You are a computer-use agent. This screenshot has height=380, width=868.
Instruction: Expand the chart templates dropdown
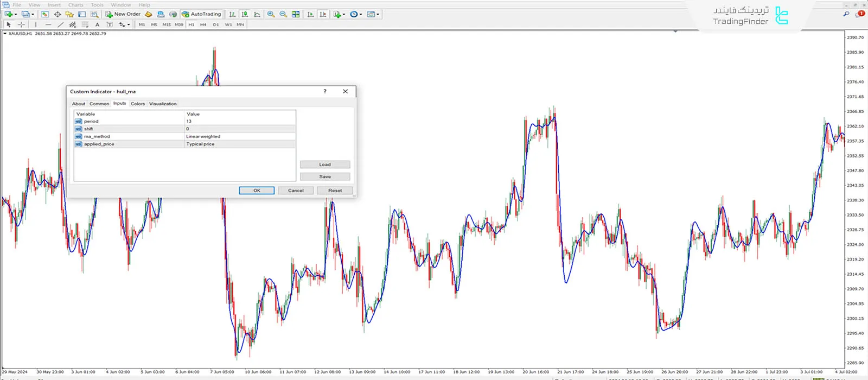point(378,14)
